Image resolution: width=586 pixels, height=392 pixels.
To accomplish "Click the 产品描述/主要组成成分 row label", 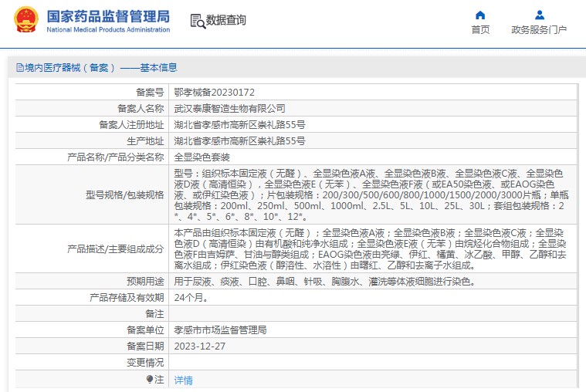I will click(x=116, y=249).
